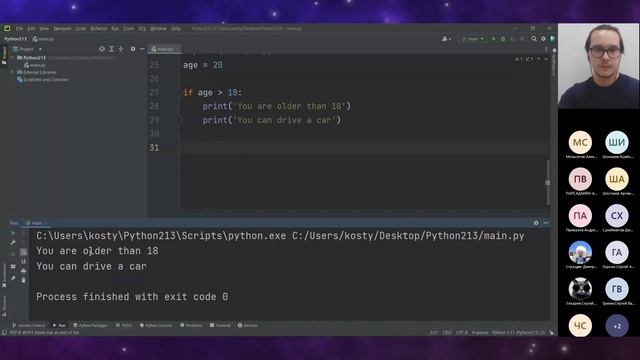Click Python interpreter in status bar
The height and width of the screenshot is (360, 640).
coord(518,333)
